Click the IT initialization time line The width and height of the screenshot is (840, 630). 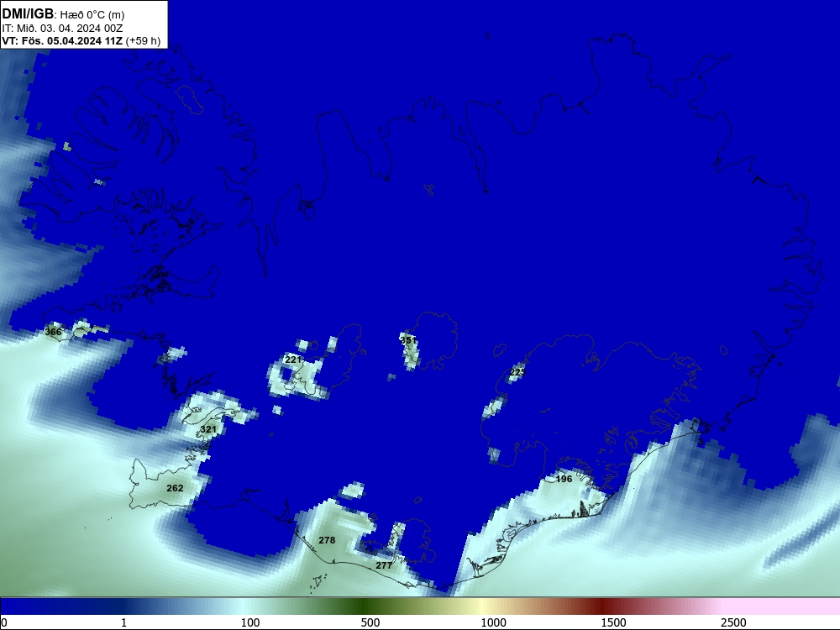(62, 28)
